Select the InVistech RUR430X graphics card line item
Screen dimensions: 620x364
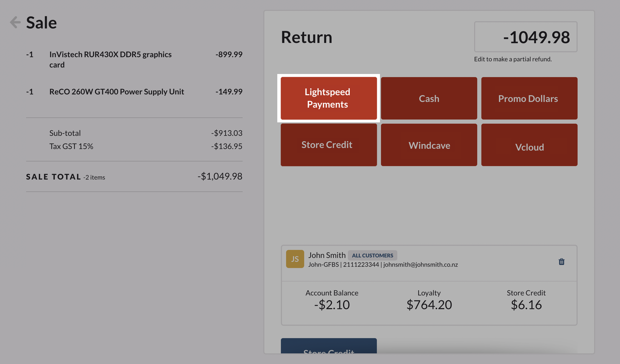click(x=110, y=60)
